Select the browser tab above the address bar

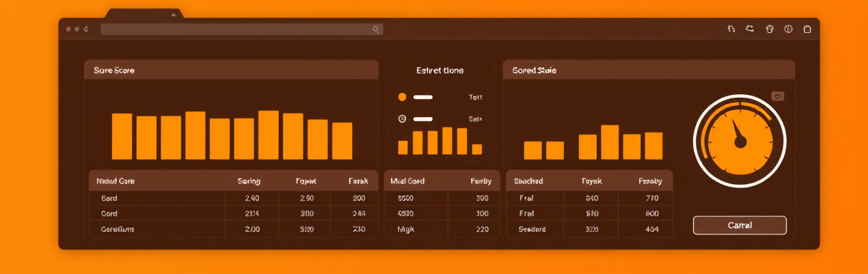coord(145,14)
